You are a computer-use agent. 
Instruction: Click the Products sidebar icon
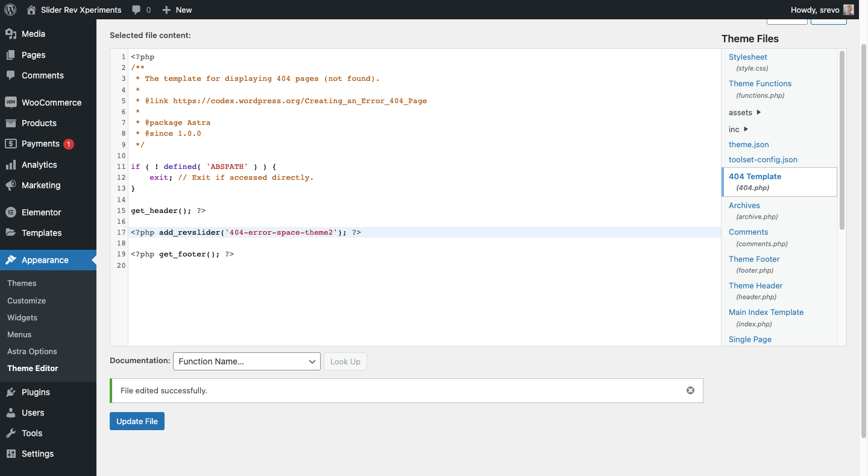11,123
